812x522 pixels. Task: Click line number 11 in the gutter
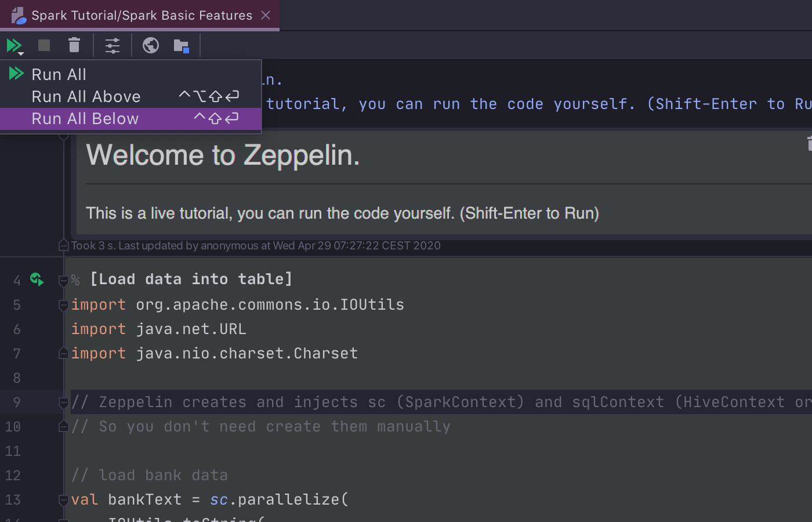pyautogui.click(x=13, y=451)
